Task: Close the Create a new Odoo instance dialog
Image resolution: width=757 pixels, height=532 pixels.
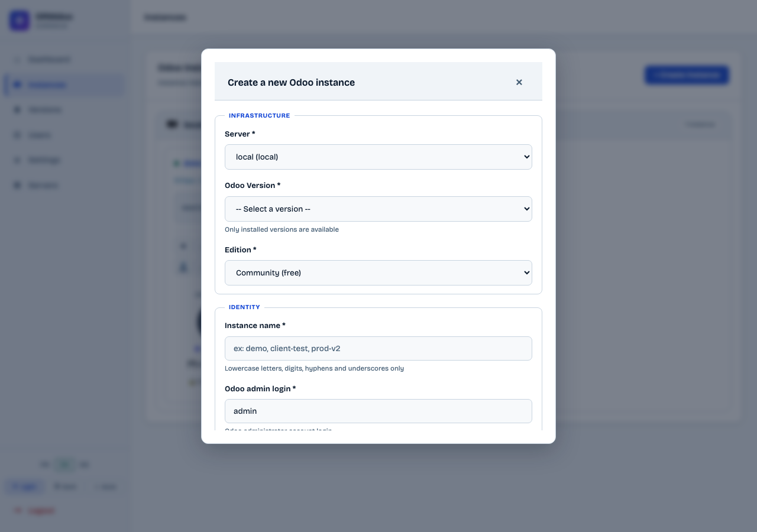Action: click(x=519, y=82)
